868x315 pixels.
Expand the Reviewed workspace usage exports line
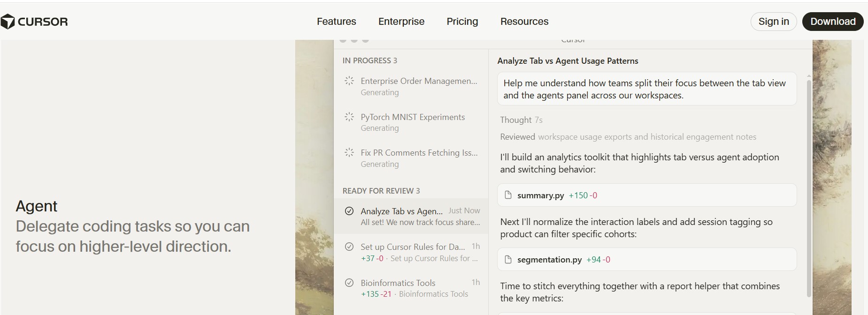pyautogui.click(x=628, y=137)
